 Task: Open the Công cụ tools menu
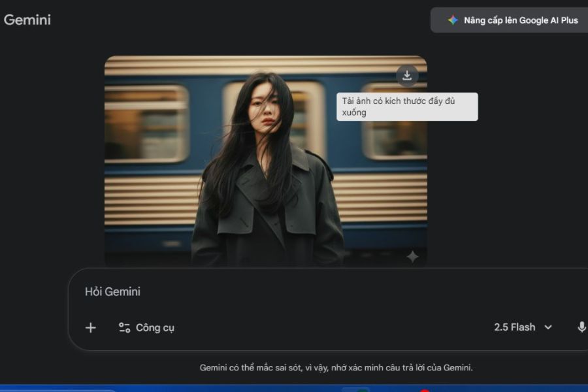tap(155, 328)
